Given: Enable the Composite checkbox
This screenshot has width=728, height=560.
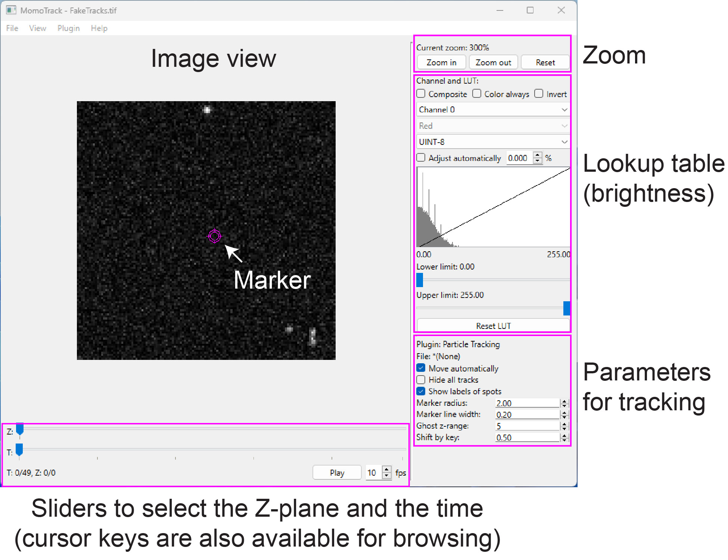Looking at the screenshot, I should pos(421,94).
